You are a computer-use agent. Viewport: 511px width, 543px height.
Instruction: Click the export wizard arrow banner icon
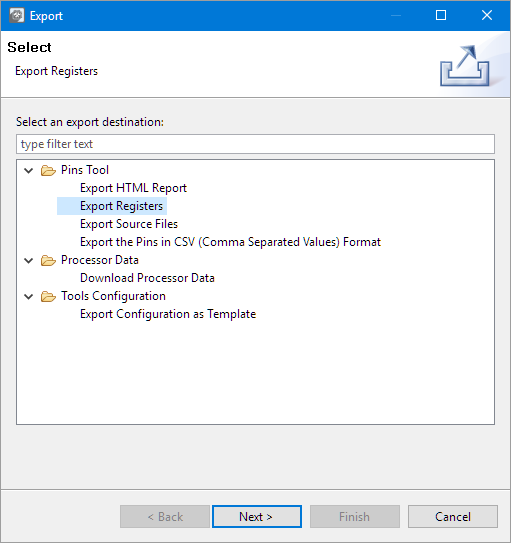point(465,66)
